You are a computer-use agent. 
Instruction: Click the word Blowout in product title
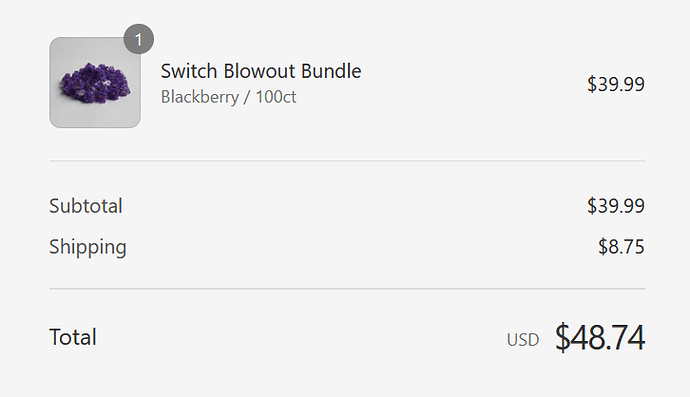(x=259, y=71)
